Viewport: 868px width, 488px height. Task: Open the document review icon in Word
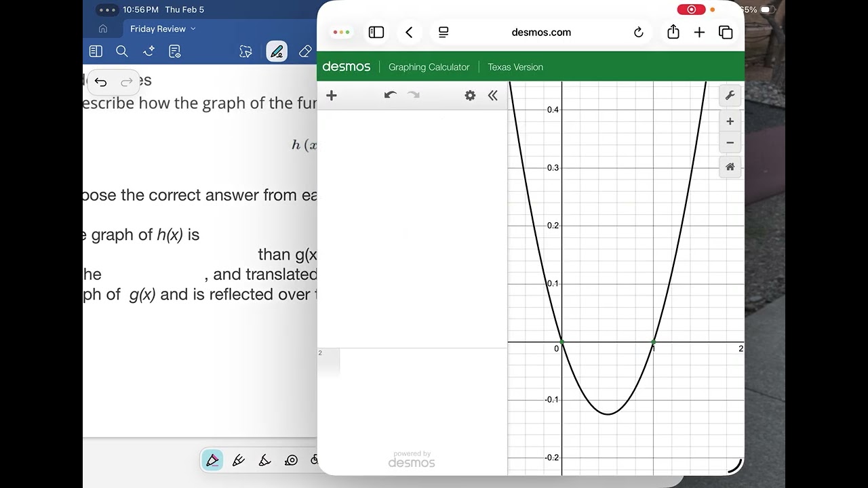(x=175, y=52)
